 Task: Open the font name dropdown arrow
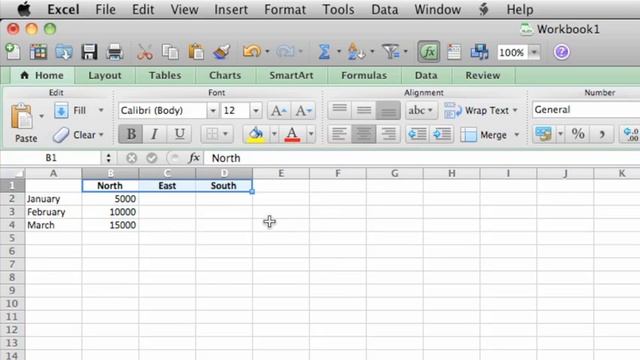point(213,111)
